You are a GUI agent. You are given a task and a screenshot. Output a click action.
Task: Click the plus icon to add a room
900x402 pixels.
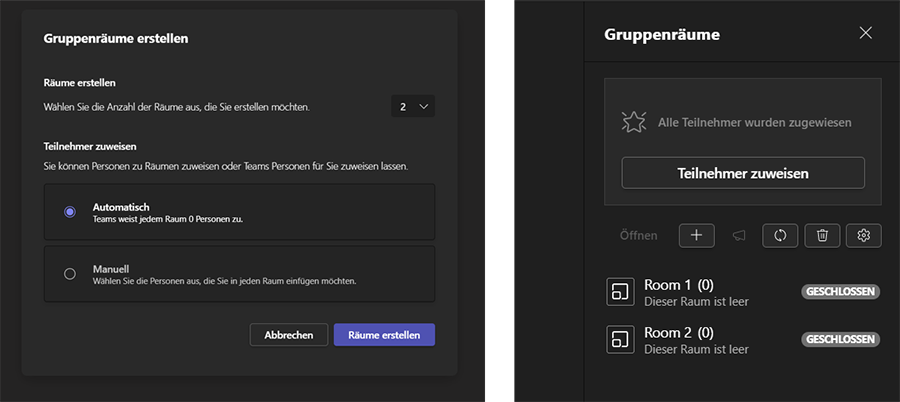697,235
